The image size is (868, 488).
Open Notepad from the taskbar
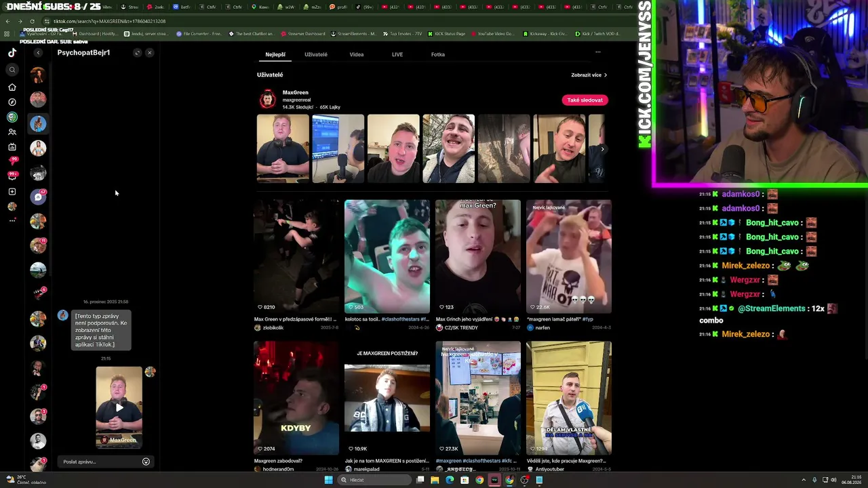(539, 480)
